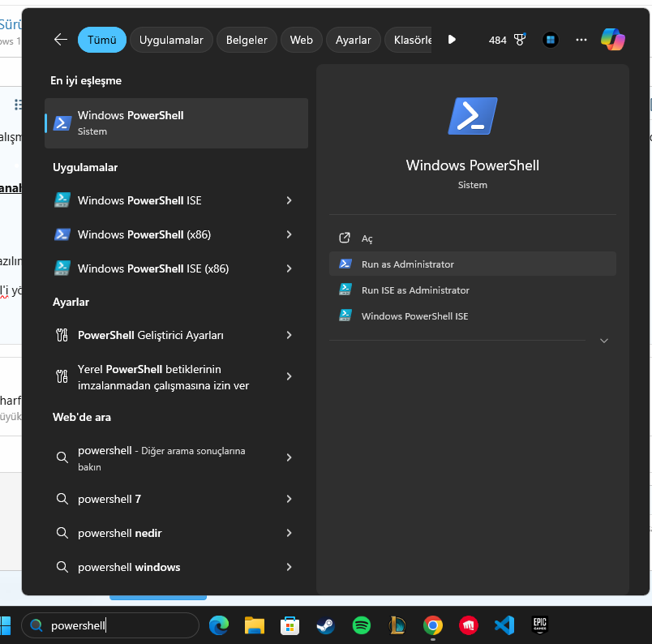Expand the Yerel PowerShell betiklerinin chevron
Viewport: 652px width, 644px height.
pos(289,376)
